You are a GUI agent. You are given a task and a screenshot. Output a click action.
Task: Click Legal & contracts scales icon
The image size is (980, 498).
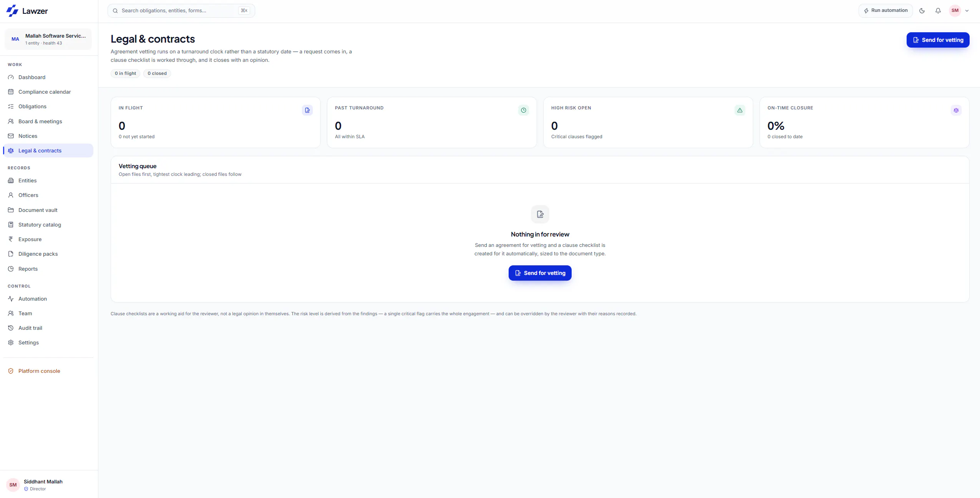11,151
